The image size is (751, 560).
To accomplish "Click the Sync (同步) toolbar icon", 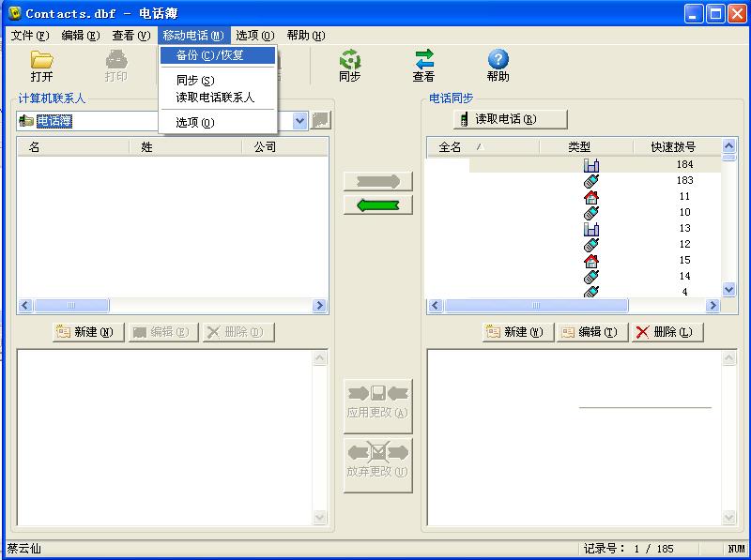I will point(349,59).
